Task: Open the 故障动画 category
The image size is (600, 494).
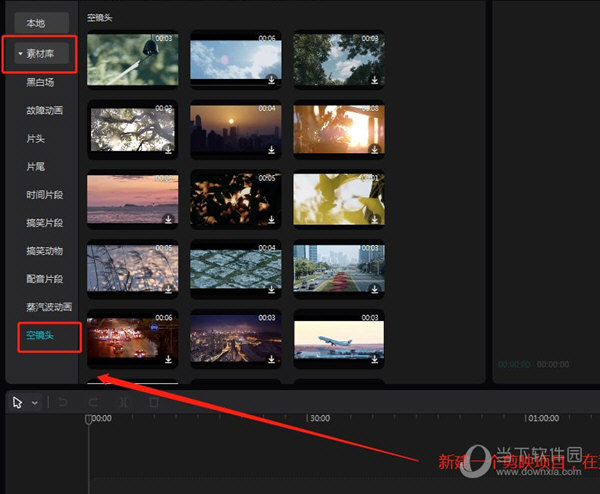Action: pyautogui.click(x=44, y=111)
